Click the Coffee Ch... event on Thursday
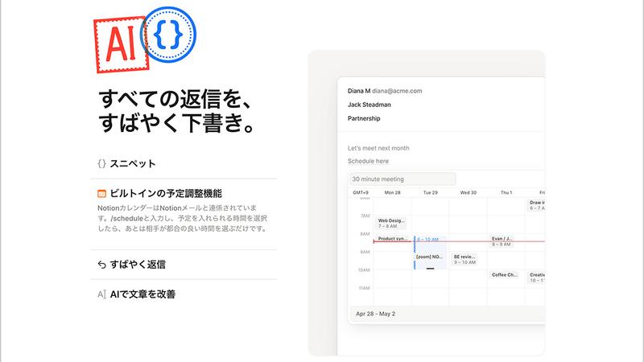This screenshot has width=644, height=362. tap(505, 274)
